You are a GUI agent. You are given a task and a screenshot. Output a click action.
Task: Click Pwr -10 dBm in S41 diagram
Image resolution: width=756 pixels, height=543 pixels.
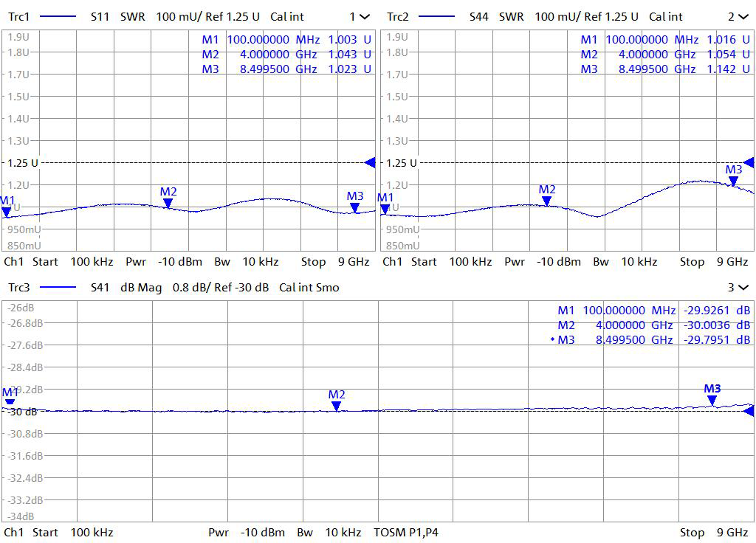(x=247, y=532)
